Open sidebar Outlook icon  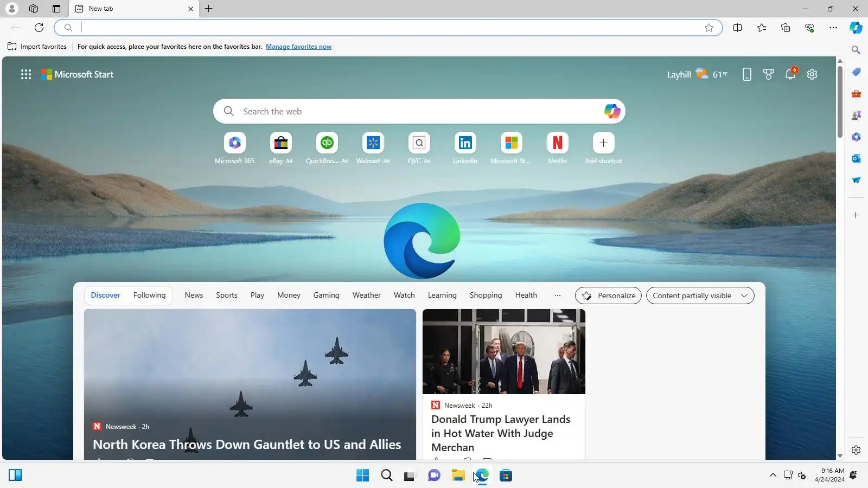856,158
